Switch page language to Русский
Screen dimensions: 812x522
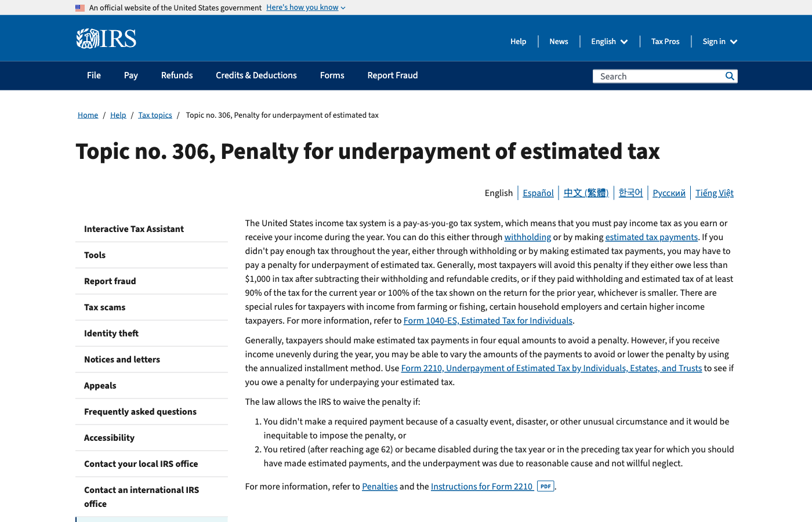click(669, 193)
